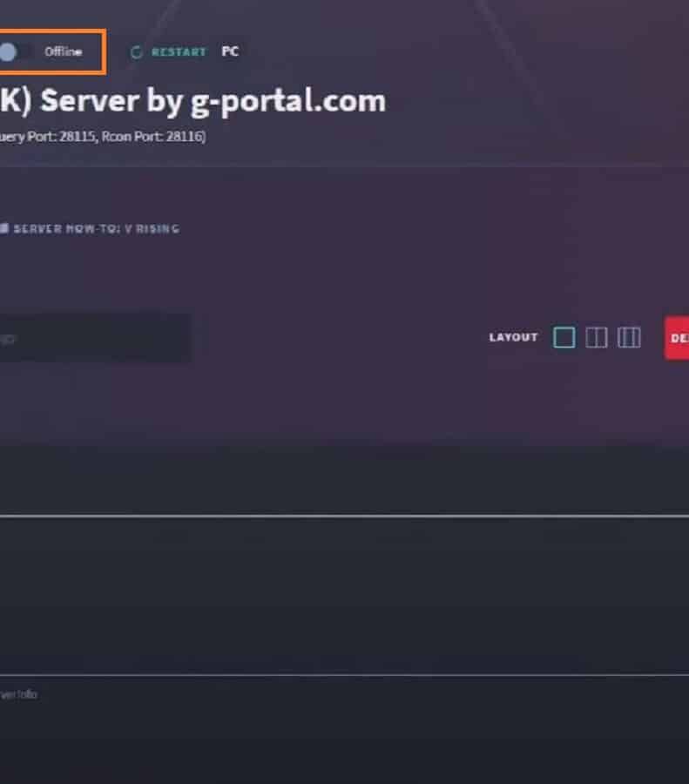Click the empty panel between the horizontal lines
The width and height of the screenshot is (689, 784).
(345, 596)
